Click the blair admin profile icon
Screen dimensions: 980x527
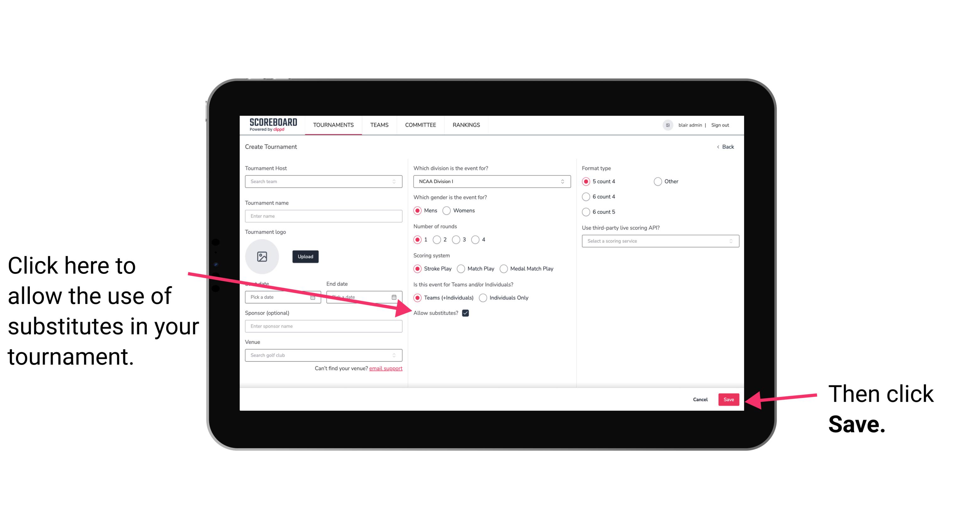[669, 125]
